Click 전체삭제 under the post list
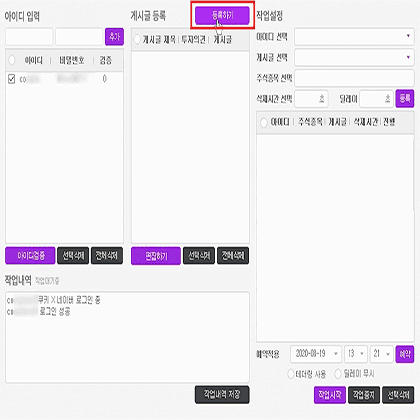The height and width of the screenshot is (420, 420). (x=233, y=256)
